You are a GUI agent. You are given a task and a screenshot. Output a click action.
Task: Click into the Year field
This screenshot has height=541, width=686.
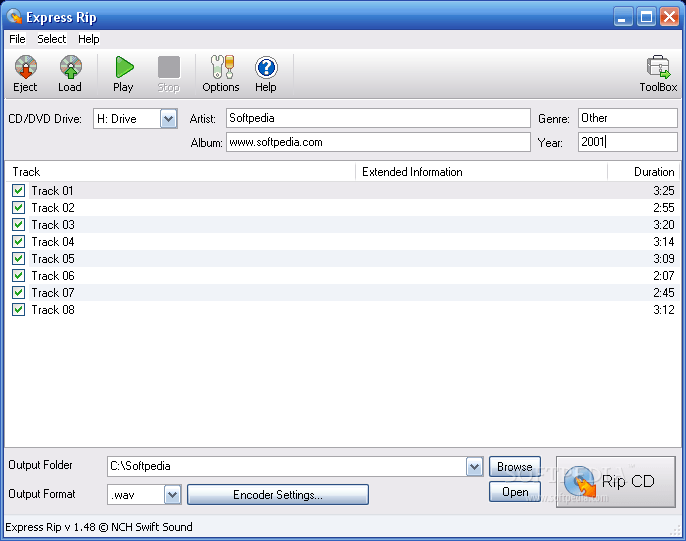(x=627, y=142)
